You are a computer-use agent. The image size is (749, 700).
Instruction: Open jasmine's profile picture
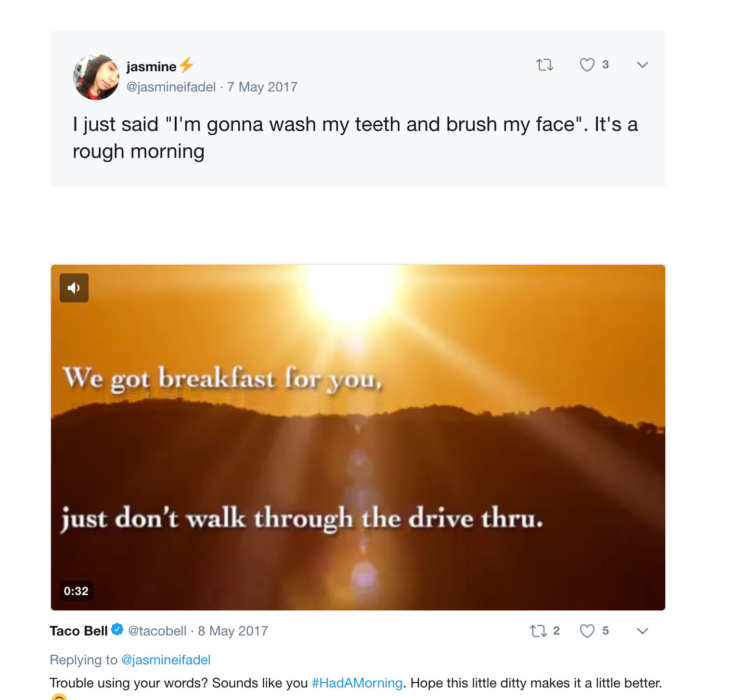(x=96, y=77)
